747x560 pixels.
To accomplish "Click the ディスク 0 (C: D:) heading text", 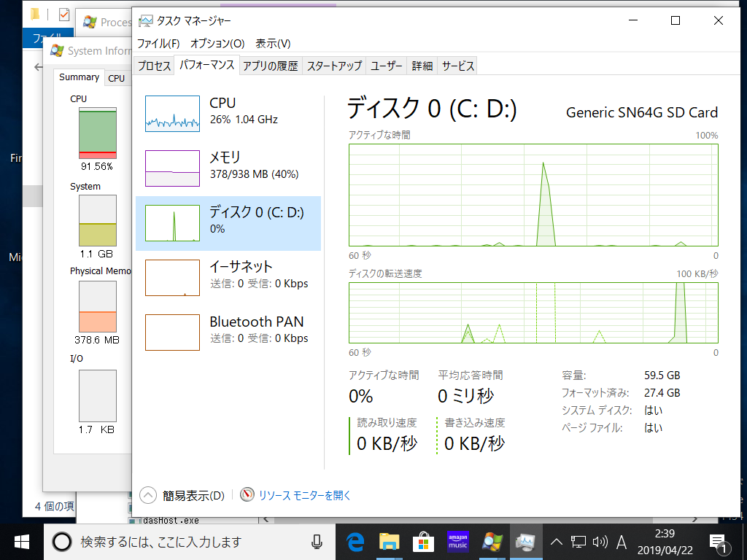I will coord(432,109).
